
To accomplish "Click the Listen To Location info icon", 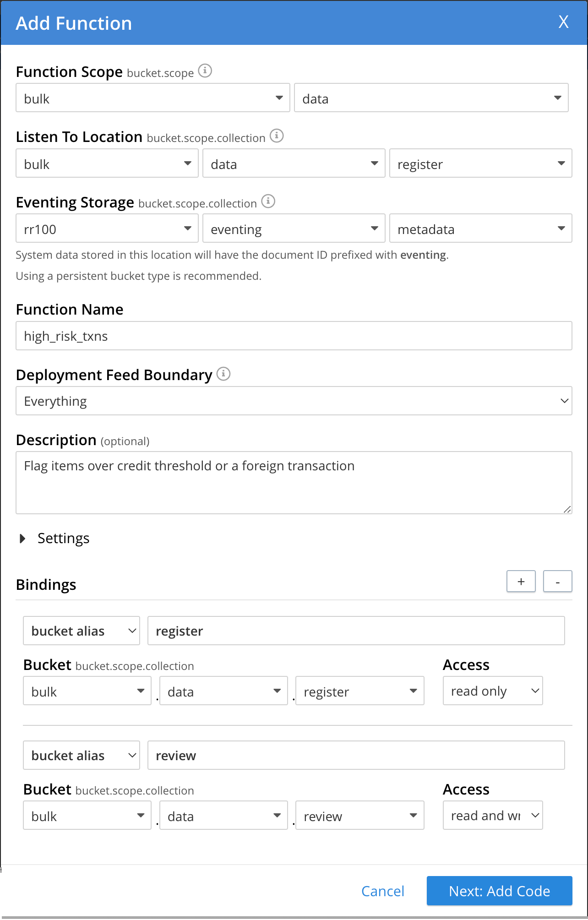I will [x=277, y=136].
